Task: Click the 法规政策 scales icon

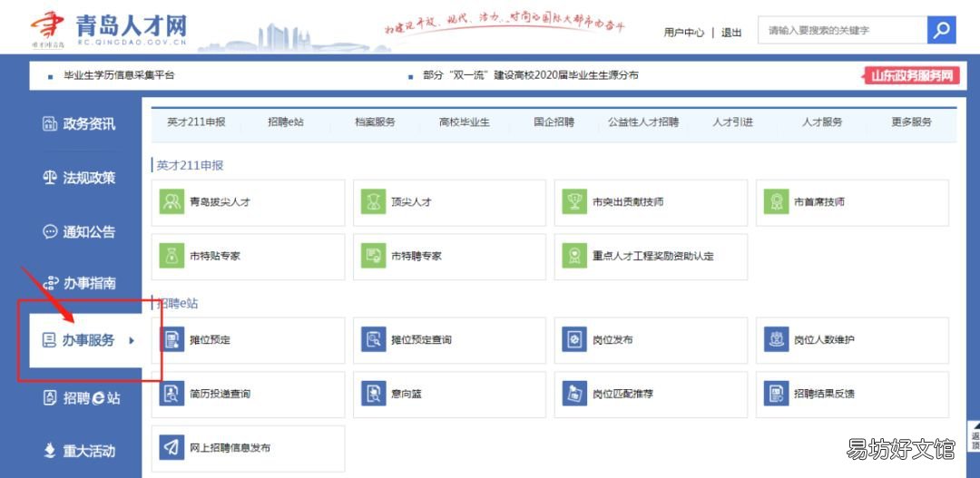Action: click(49, 178)
